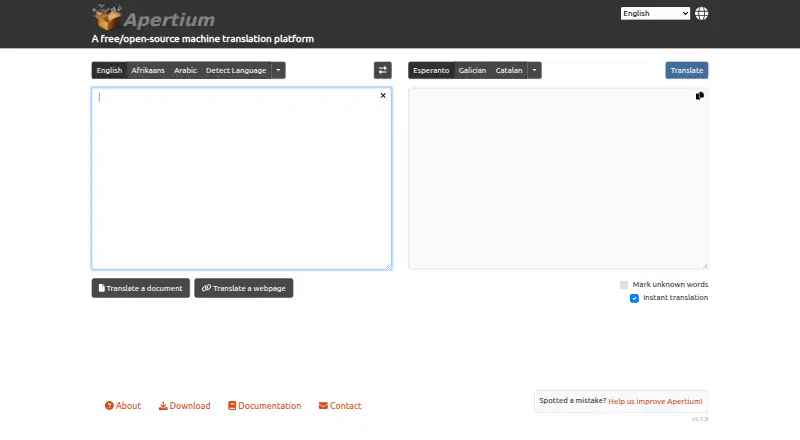
Task: Open the About link
Action: [123, 406]
